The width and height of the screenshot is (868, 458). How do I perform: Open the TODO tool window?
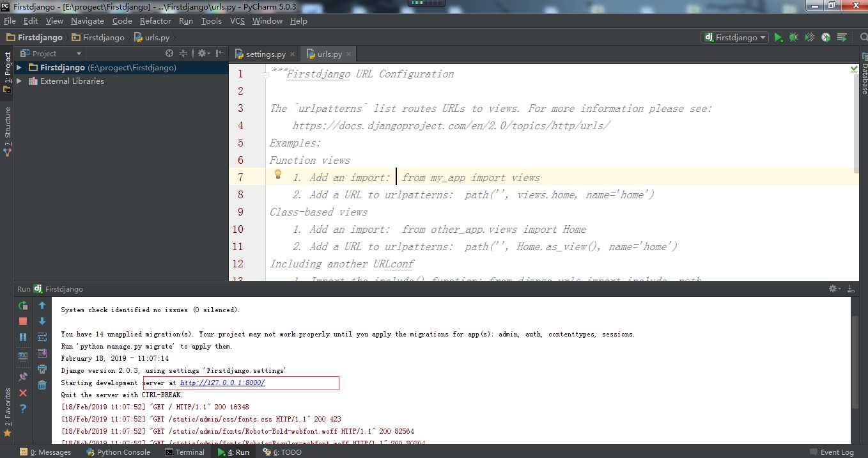coord(282,452)
